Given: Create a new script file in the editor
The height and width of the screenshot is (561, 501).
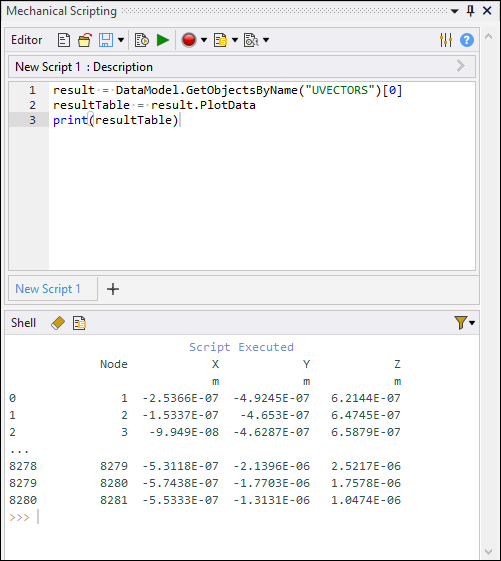Looking at the screenshot, I should click(64, 40).
